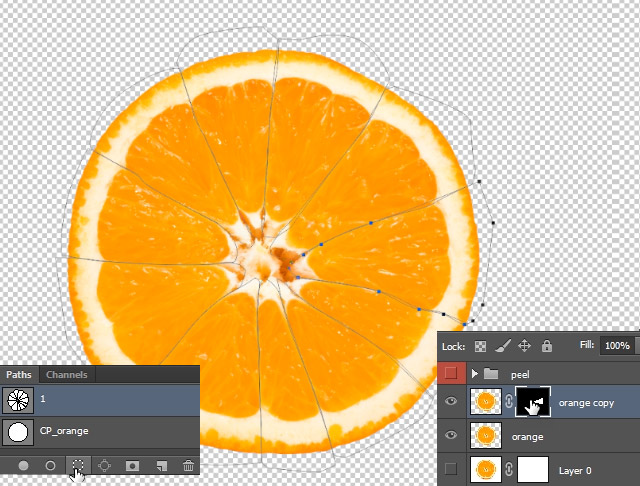Viewport: 640px width, 486px height.
Task: Show the peel group visibility box
Action: click(x=451, y=373)
